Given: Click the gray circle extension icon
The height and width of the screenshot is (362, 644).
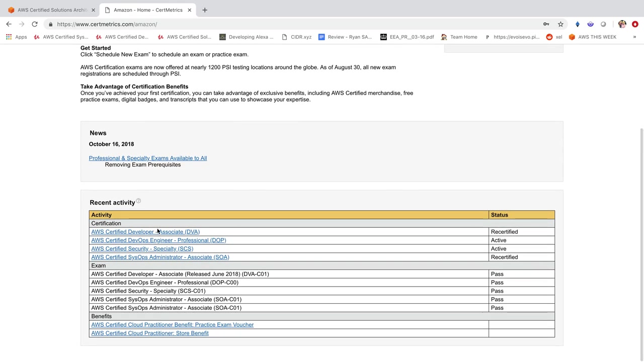Looking at the screenshot, I should point(603,24).
